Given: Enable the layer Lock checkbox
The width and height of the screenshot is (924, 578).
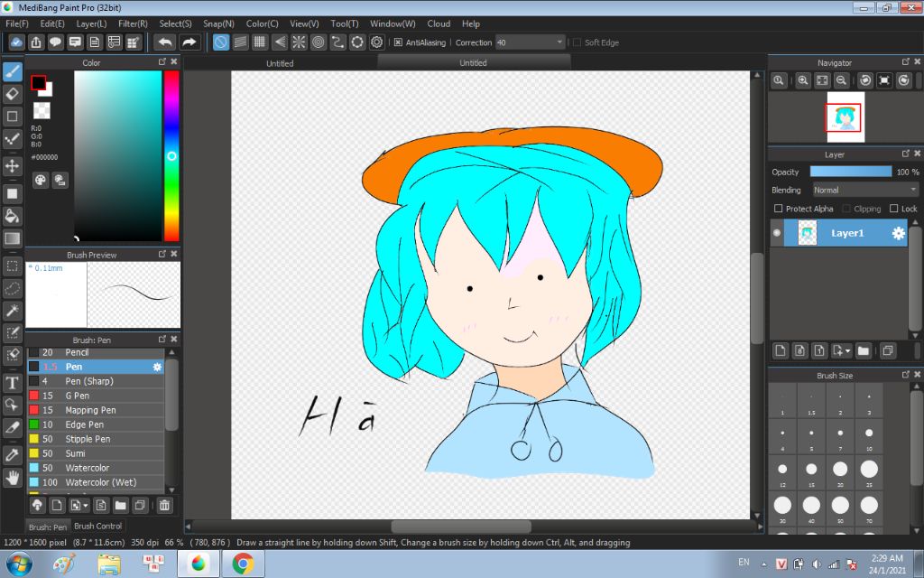Looking at the screenshot, I should (893, 209).
